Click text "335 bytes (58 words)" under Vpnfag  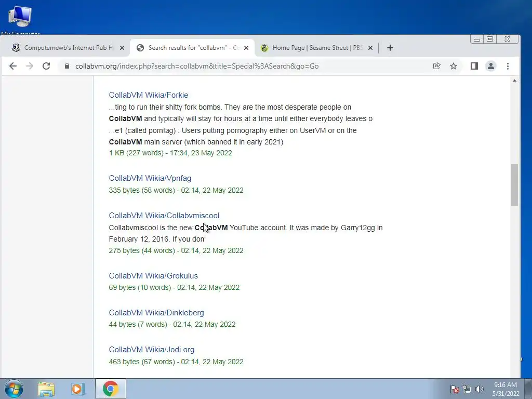(x=142, y=190)
